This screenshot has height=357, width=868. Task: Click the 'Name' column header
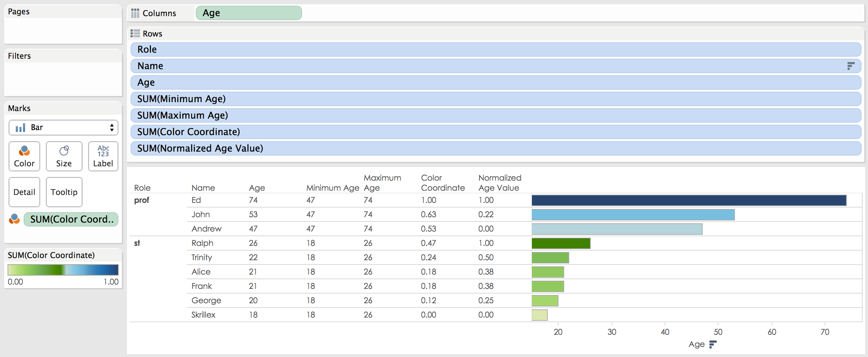pyautogui.click(x=203, y=188)
